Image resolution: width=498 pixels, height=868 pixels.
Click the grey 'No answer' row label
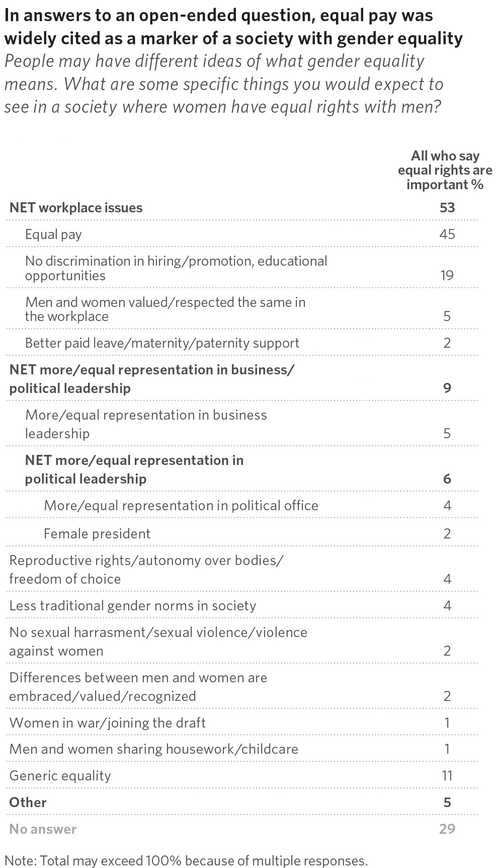tap(43, 829)
